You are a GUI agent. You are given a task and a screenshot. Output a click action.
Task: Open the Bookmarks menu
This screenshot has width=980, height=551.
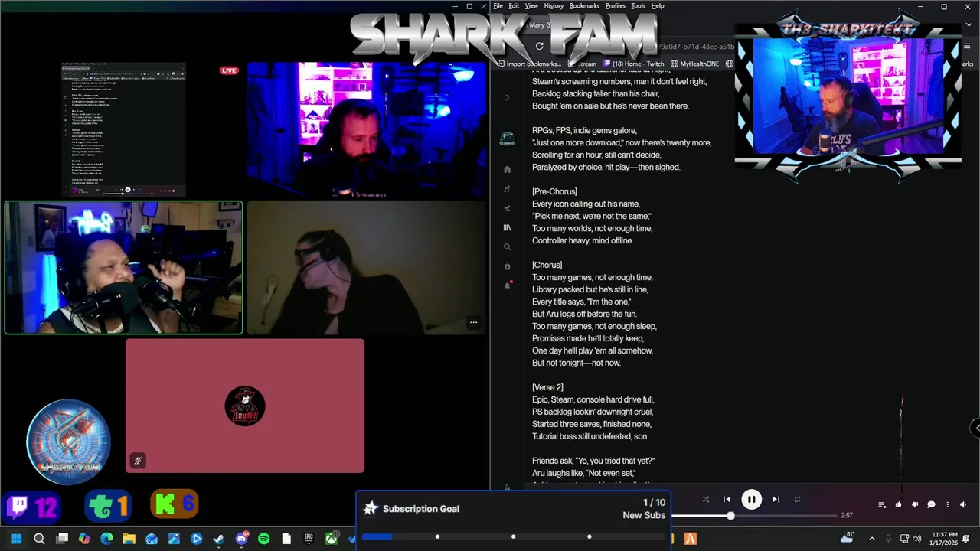[x=584, y=5]
